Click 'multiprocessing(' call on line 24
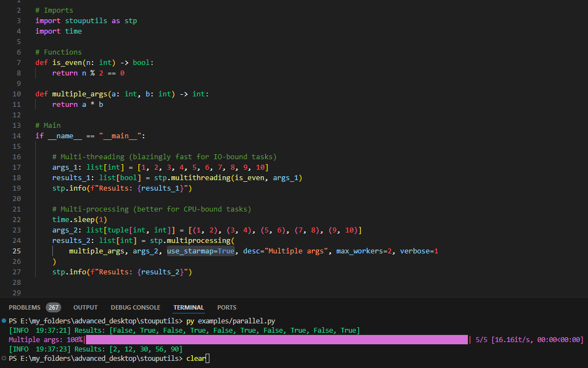 tap(201, 241)
